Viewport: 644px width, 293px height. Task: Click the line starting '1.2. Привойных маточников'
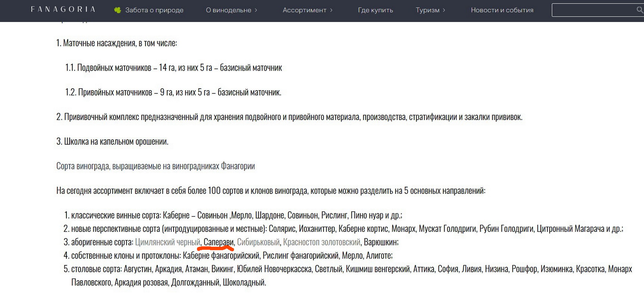coord(173,93)
